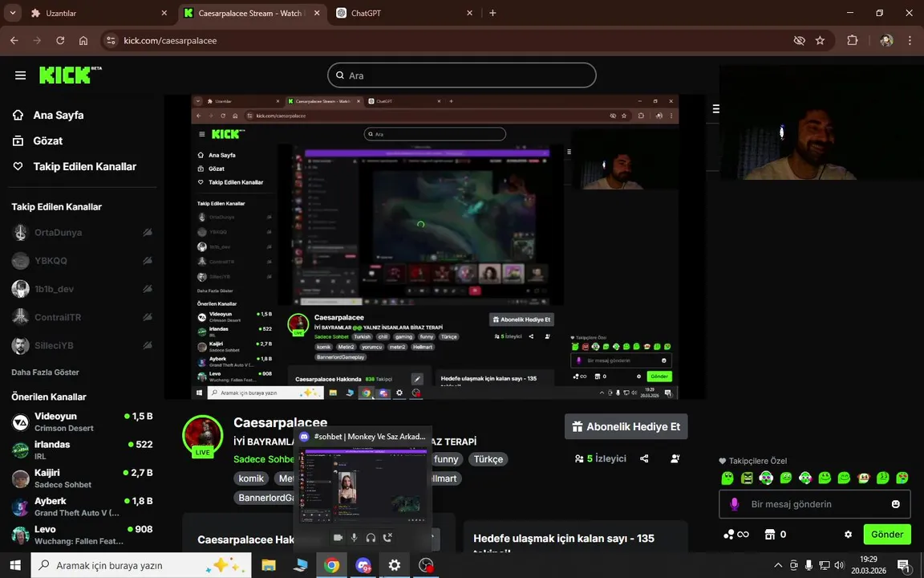Click inside the live stream video player
Screen dimensions: 924x578
click(x=435, y=246)
